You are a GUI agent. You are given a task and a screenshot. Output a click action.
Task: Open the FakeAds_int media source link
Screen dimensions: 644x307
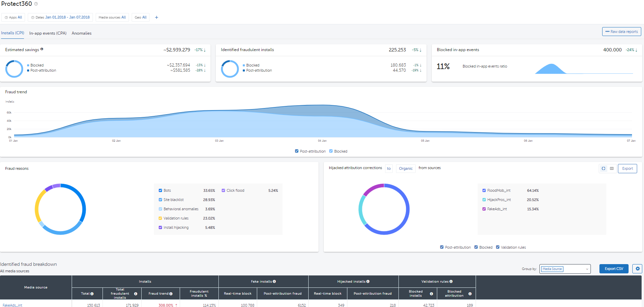[x=12, y=305]
